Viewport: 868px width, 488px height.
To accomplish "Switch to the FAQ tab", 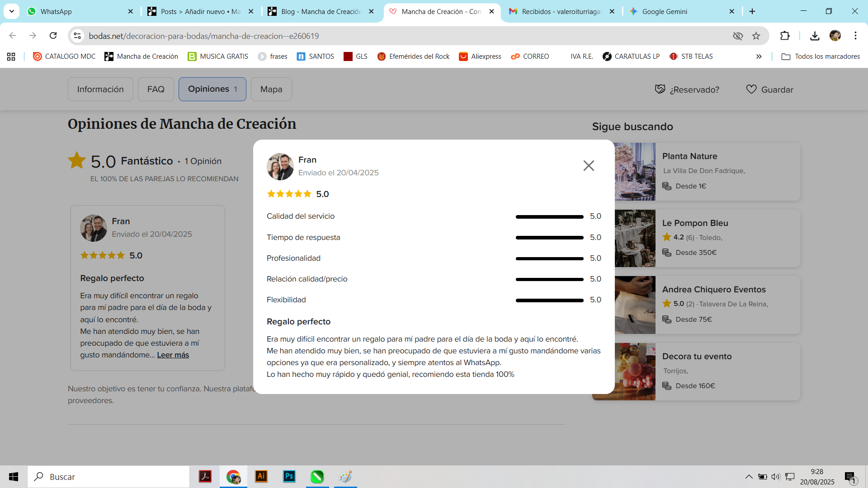I will (x=156, y=89).
